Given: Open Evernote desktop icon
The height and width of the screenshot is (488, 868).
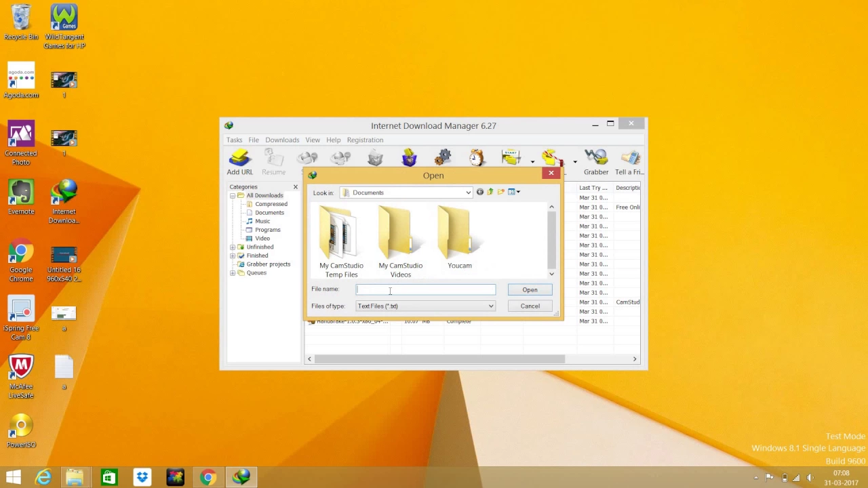Looking at the screenshot, I should [x=21, y=197].
